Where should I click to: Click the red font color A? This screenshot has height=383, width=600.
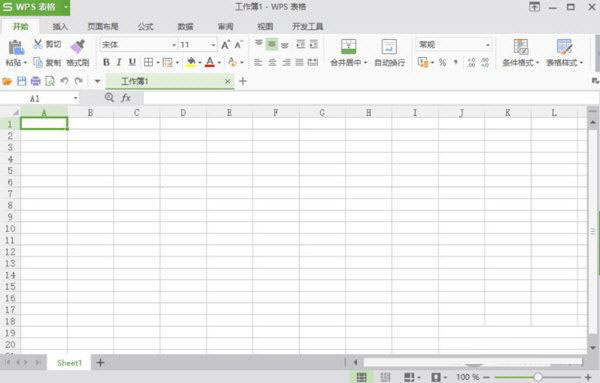point(210,62)
